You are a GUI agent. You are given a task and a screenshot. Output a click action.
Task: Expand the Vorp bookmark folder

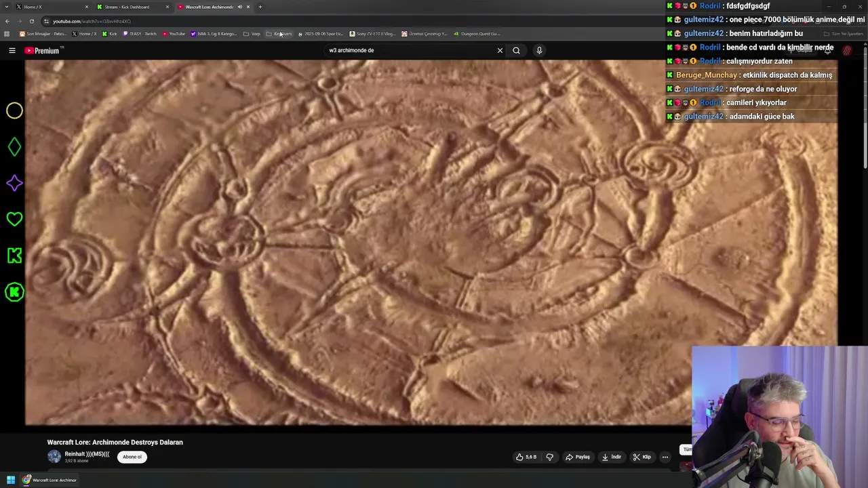click(x=252, y=34)
